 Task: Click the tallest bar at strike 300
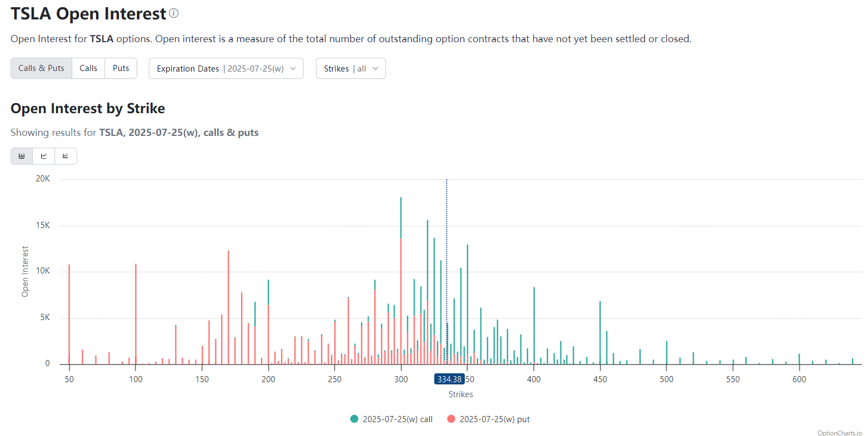[x=401, y=281]
